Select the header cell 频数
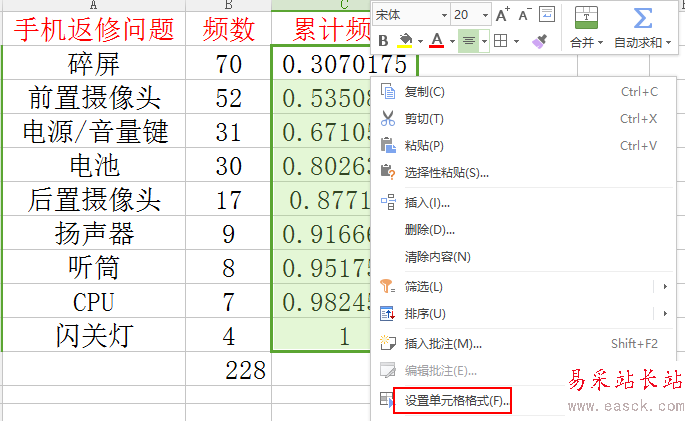 point(228,29)
